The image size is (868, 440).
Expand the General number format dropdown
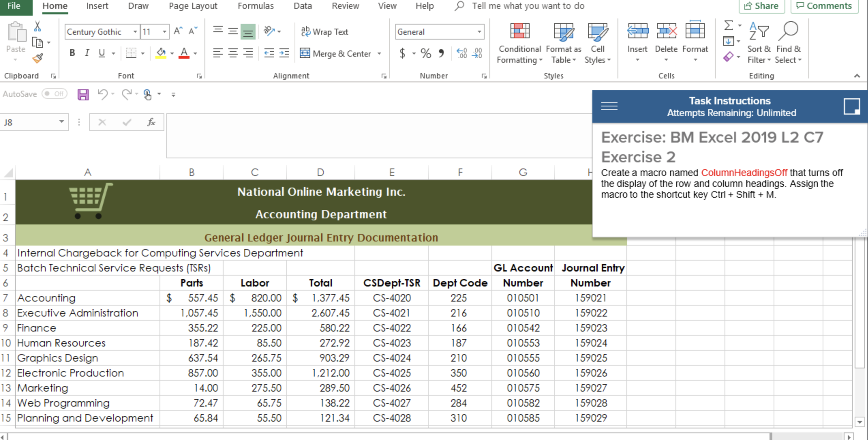[x=479, y=32]
